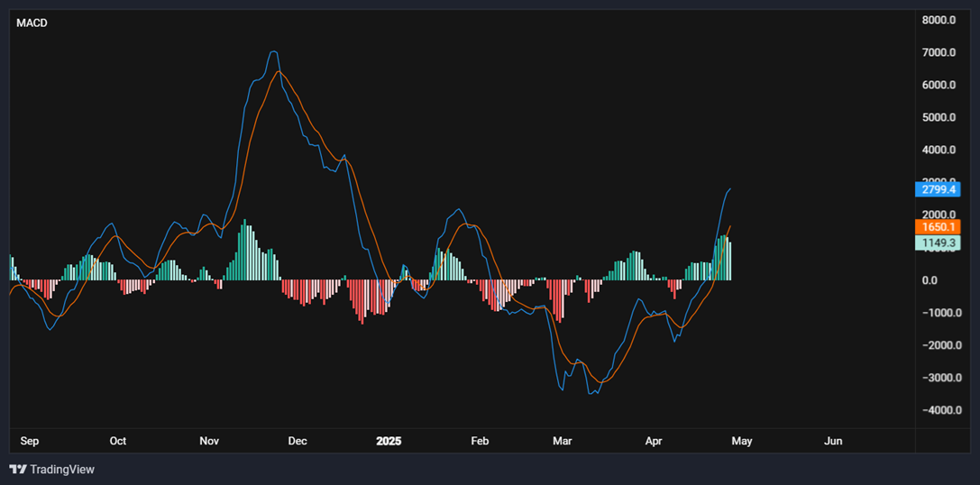This screenshot has height=485, width=980.
Task: Click the Jun label on time axis
Action: click(x=833, y=441)
